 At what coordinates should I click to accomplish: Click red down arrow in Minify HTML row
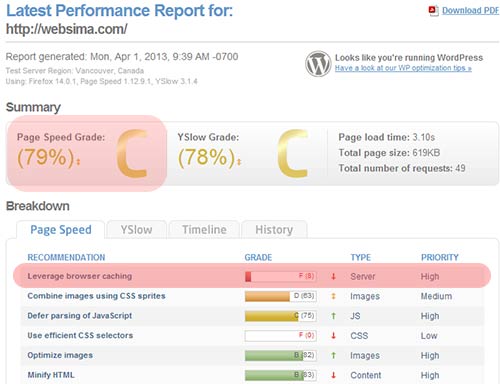pos(333,375)
